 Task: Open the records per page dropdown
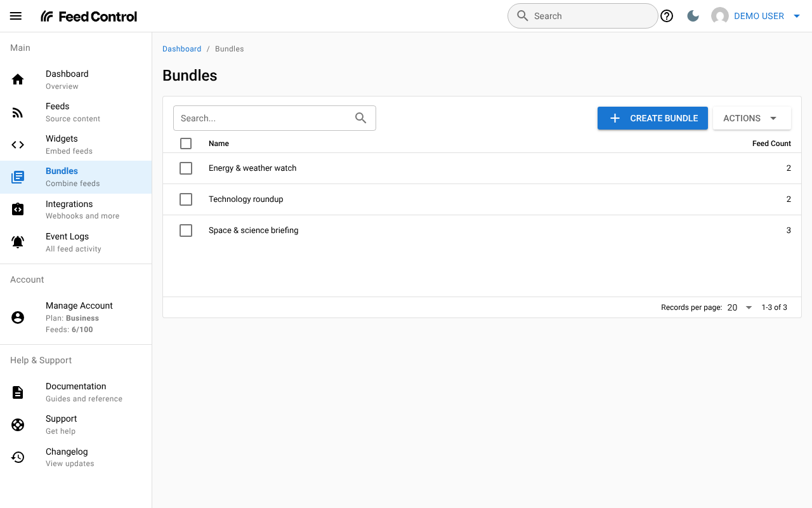coord(740,307)
